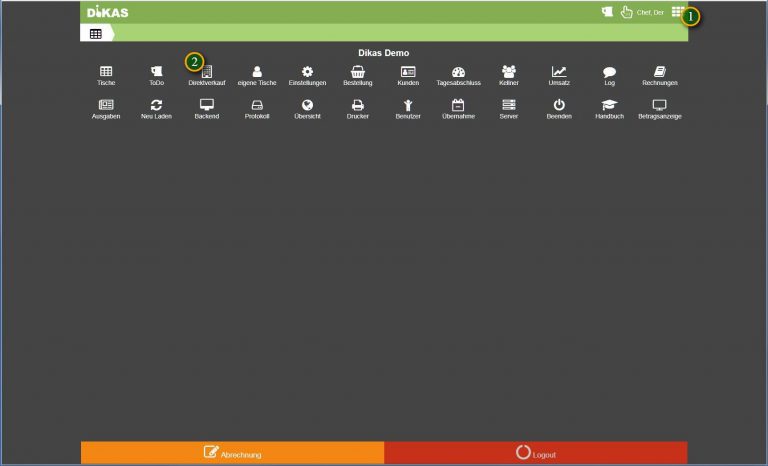Click the Beenden power icon
Image resolution: width=768 pixels, height=466 pixels.
tap(559, 105)
